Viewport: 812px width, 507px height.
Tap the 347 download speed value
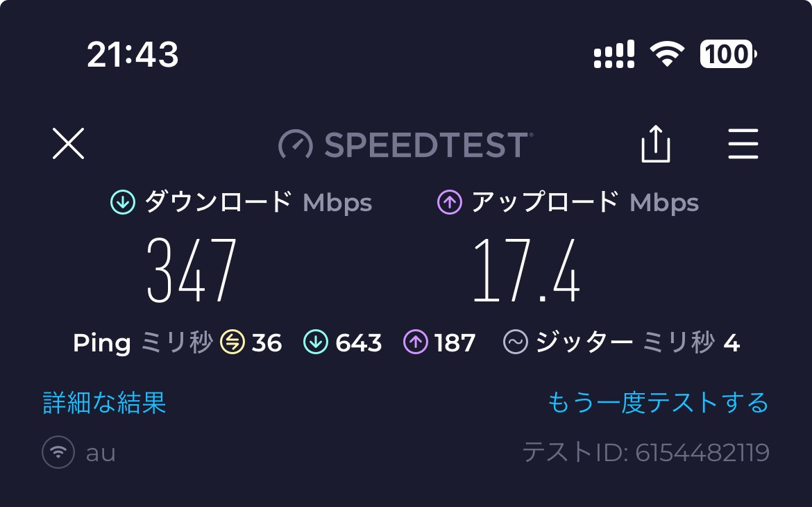click(192, 269)
